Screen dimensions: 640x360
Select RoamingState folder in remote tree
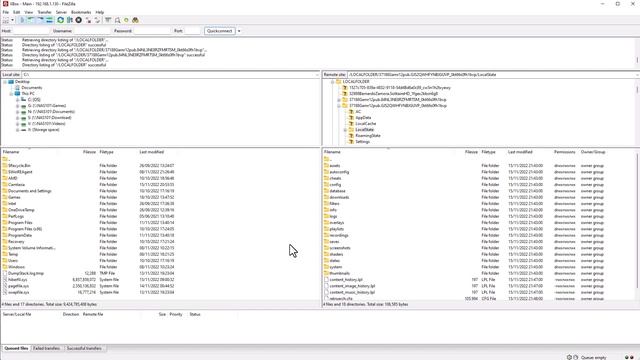pyautogui.click(x=368, y=136)
